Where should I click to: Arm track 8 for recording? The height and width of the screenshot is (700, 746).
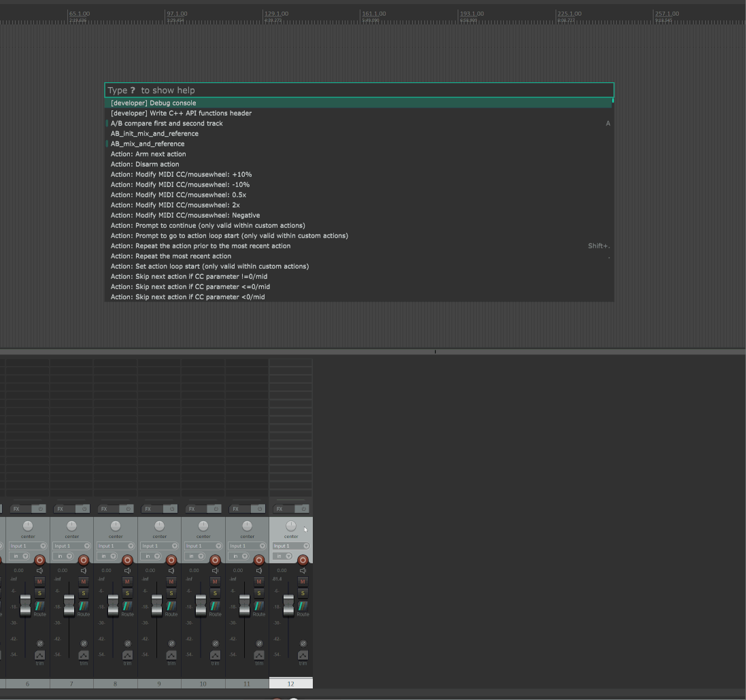(127, 561)
